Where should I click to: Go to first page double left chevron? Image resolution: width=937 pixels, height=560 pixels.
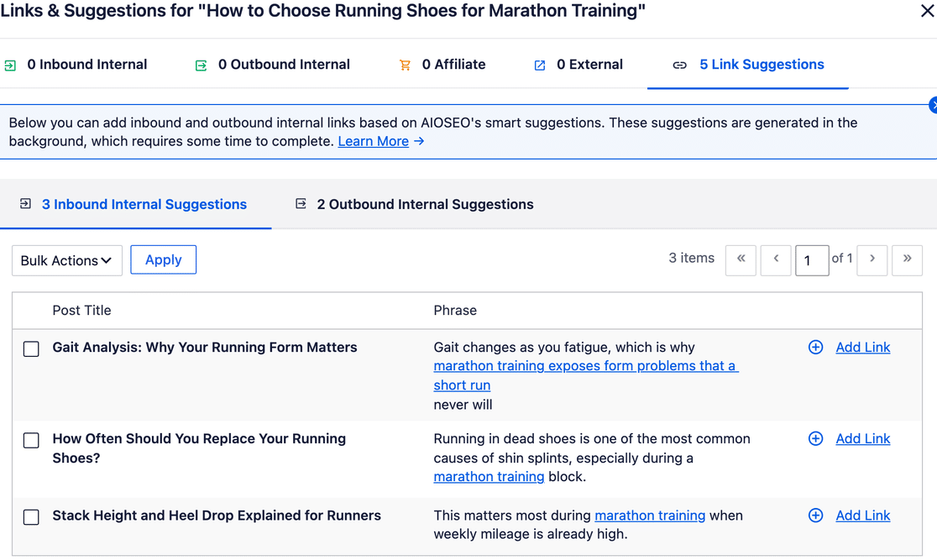(x=741, y=260)
